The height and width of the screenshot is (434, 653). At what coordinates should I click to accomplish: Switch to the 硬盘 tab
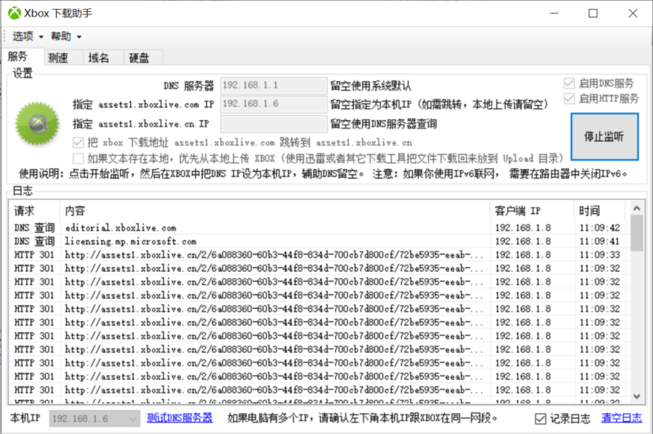pos(139,58)
